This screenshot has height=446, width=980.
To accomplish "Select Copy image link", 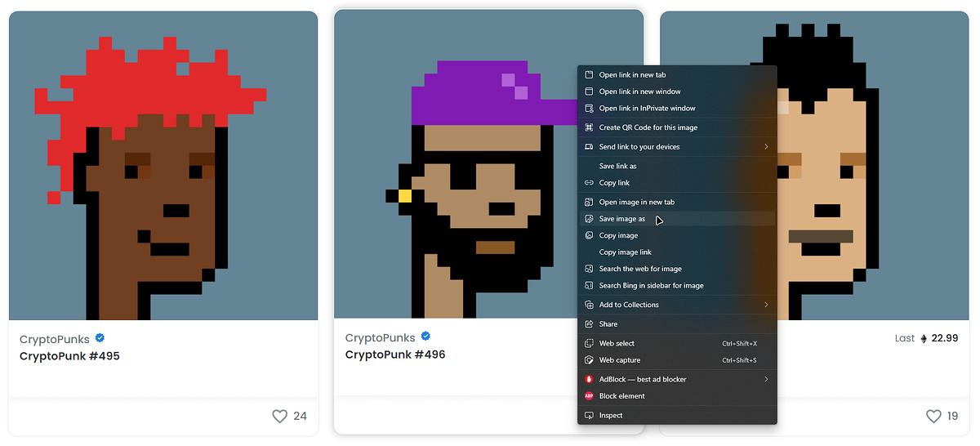I will [x=677, y=252].
